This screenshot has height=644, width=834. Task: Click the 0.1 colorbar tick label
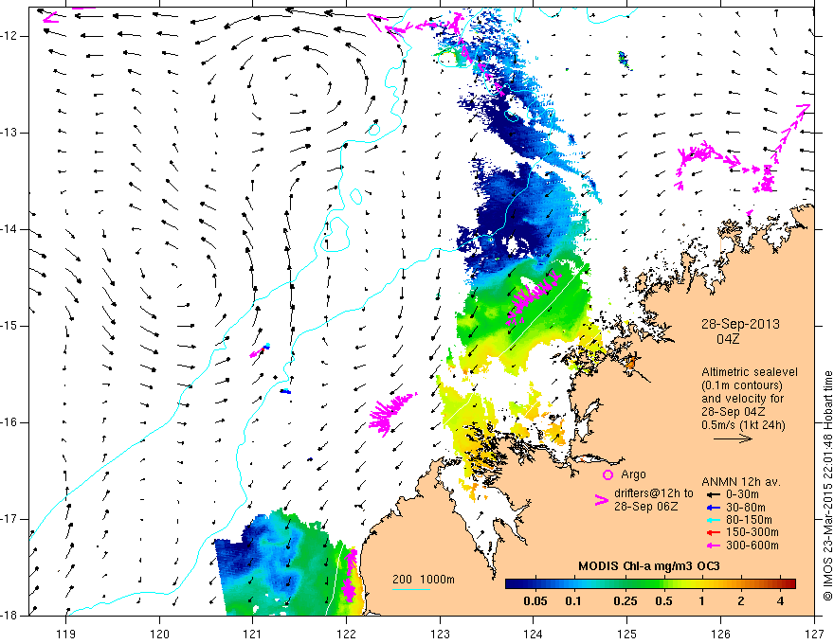(572, 601)
